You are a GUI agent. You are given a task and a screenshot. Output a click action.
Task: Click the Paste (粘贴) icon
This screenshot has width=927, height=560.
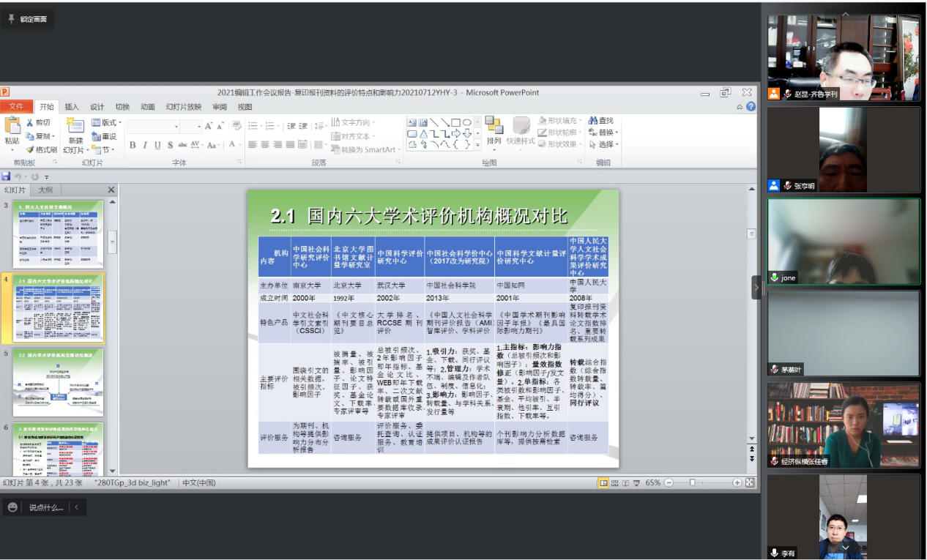(12, 127)
